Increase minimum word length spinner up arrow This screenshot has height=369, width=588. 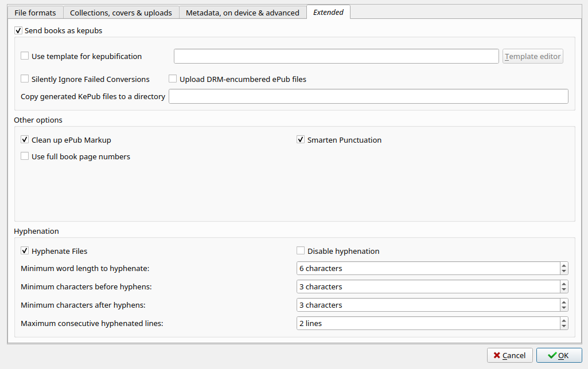[564, 265]
